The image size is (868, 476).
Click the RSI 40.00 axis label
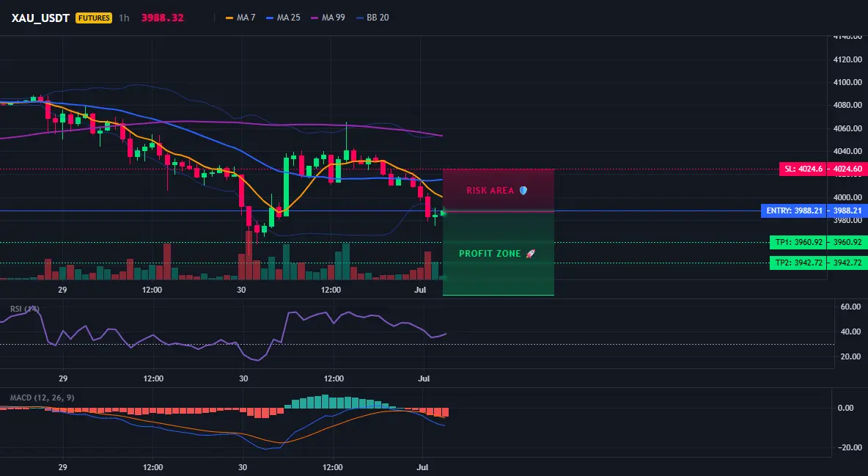850,332
